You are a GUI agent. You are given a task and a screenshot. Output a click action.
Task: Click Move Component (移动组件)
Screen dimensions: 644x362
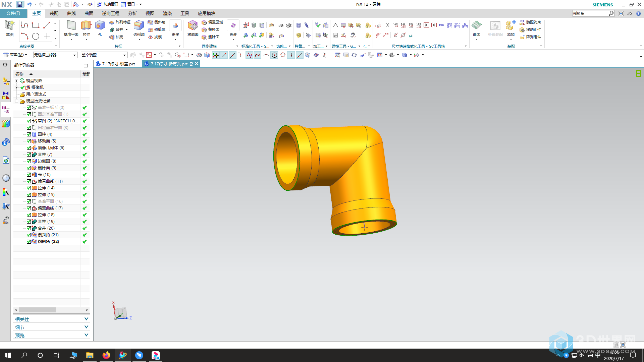coord(530,29)
